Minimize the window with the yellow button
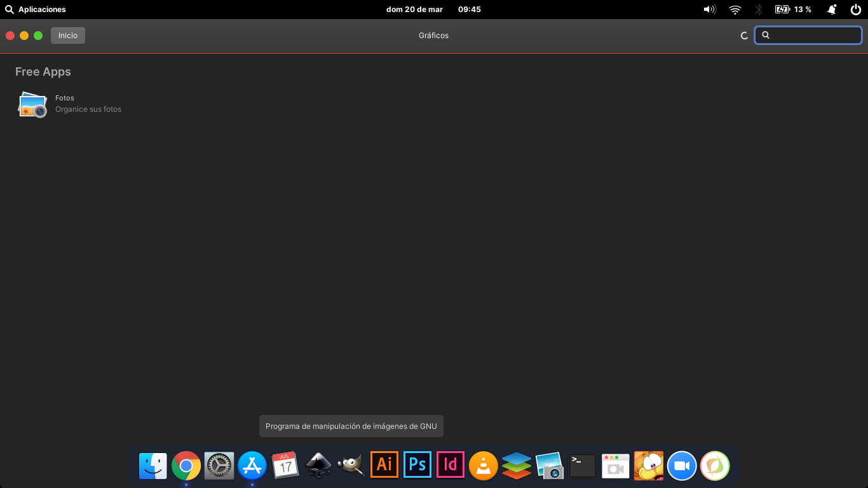 (x=24, y=36)
